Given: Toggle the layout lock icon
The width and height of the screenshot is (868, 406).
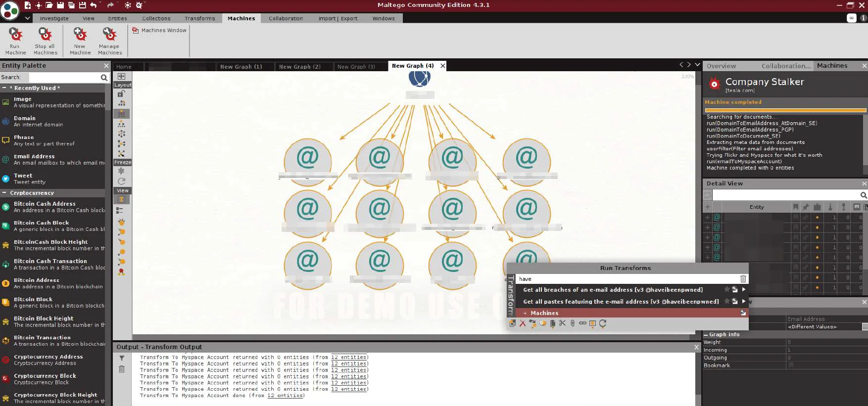Looking at the screenshot, I should point(121,93).
